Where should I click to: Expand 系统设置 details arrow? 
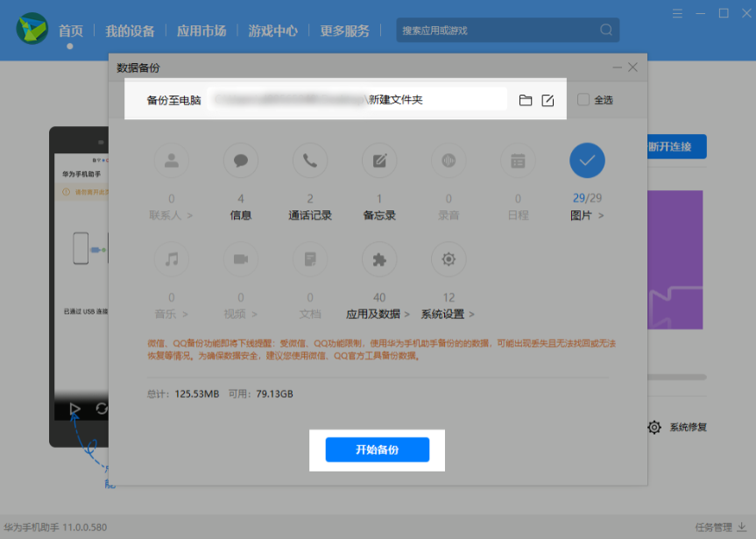click(x=471, y=315)
